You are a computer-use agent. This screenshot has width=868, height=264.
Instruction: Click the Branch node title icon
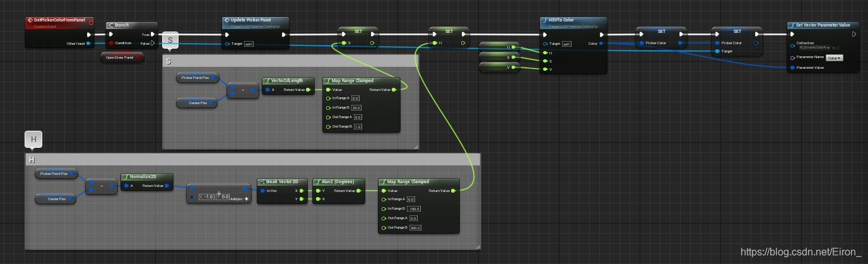111,25
